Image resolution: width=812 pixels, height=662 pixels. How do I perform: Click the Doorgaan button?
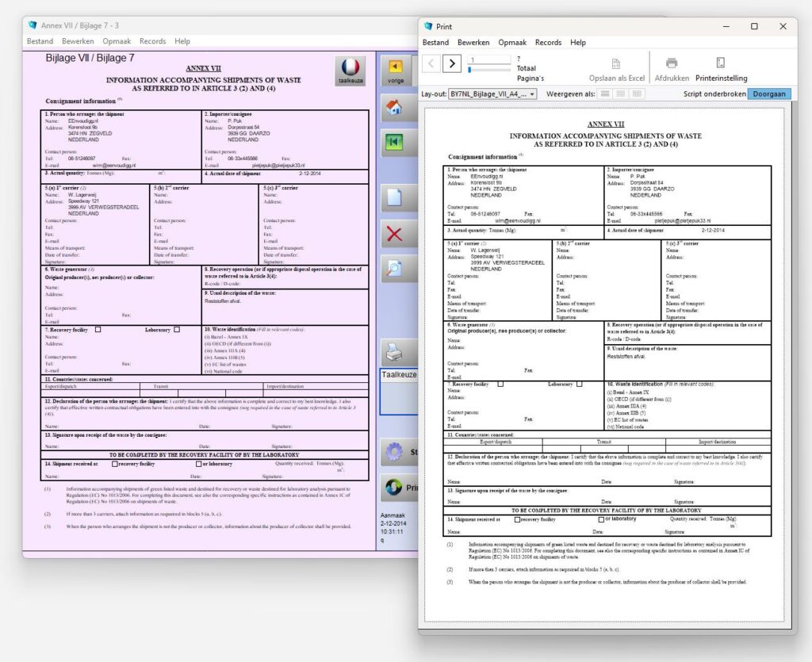click(x=768, y=94)
